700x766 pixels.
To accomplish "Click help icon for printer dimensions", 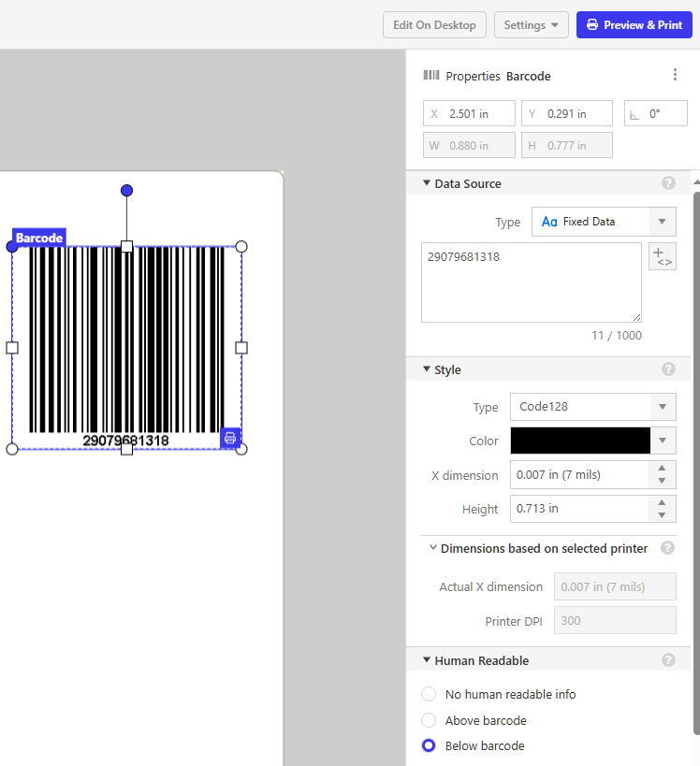I will [x=667, y=548].
